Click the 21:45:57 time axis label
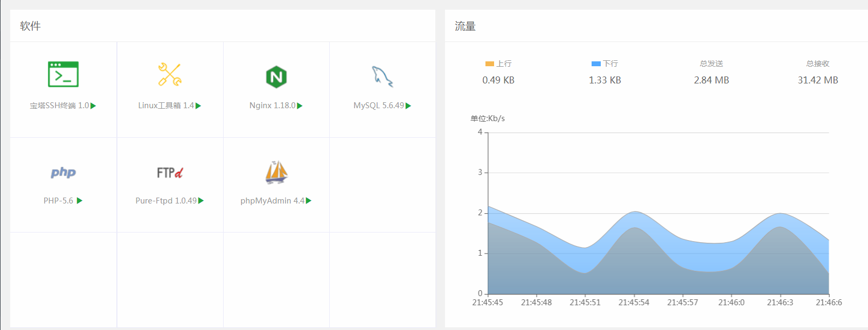The image size is (868, 330). 683,303
